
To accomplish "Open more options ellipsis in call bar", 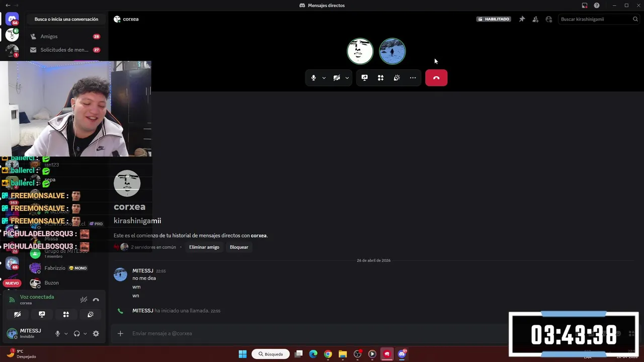I will click(413, 78).
